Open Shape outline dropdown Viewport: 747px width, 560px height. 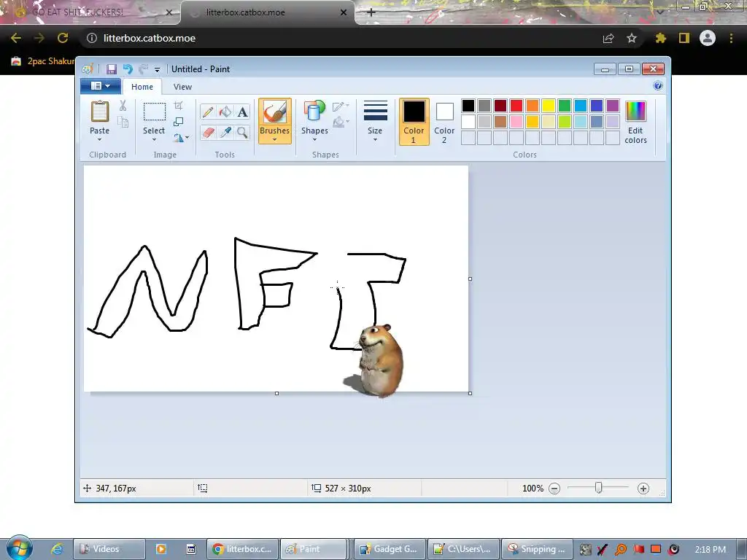(x=341, y=106)
